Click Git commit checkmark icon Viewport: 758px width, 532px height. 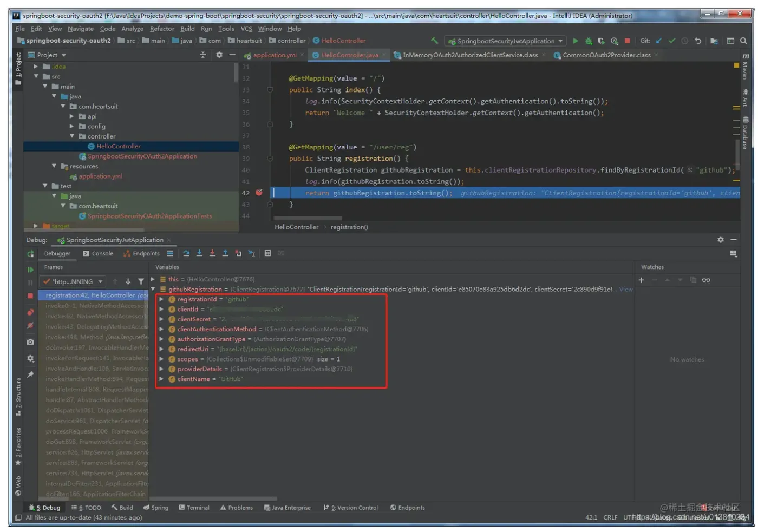coord(672,41)
